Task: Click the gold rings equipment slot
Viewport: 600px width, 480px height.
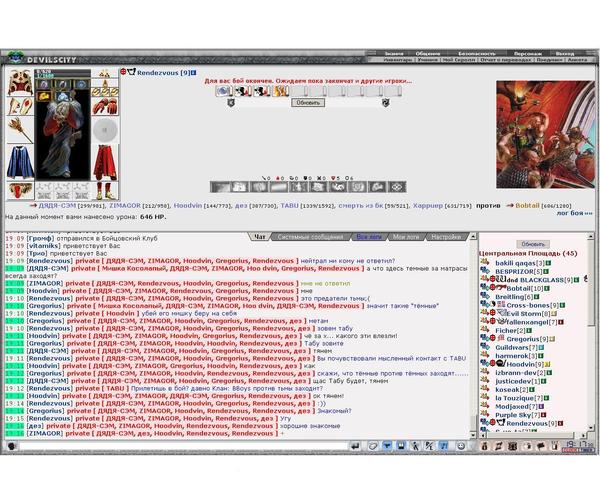Action: point(105,91)
